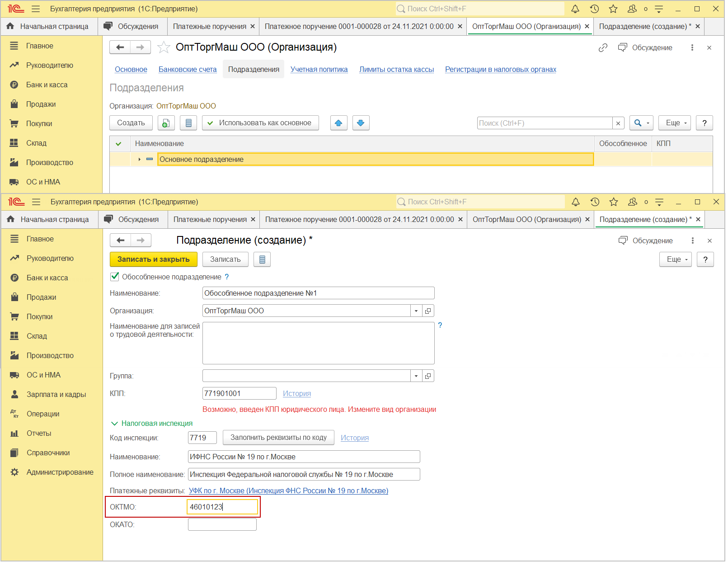
Task: Open the history clock icon in the organization window
Action: pyautogui.click(x=594, y=9)
